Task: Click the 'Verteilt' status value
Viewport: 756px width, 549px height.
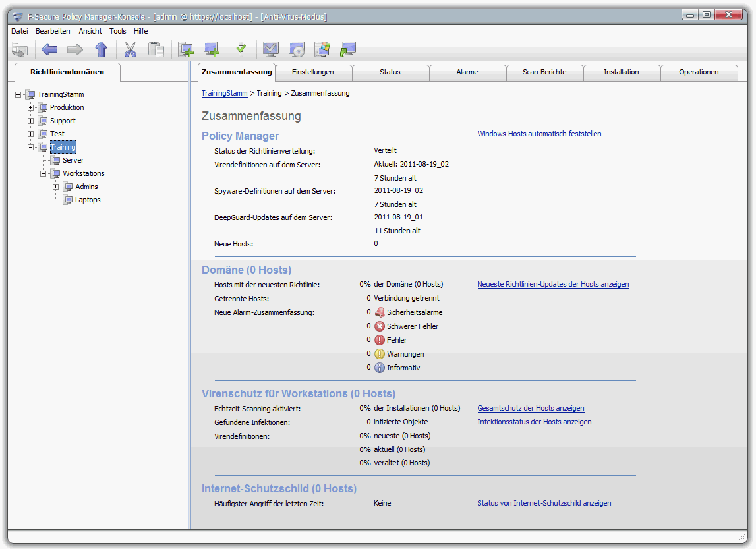Action: point(385,150)
